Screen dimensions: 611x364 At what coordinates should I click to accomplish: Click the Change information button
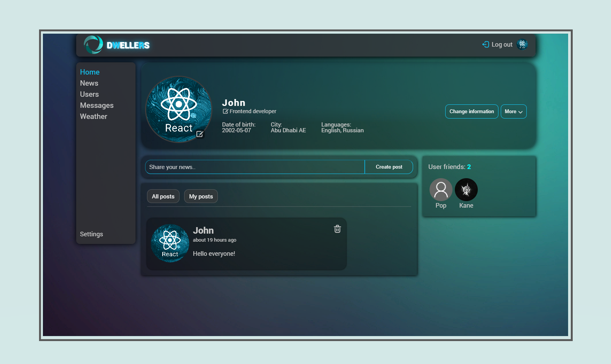(471, 112)
